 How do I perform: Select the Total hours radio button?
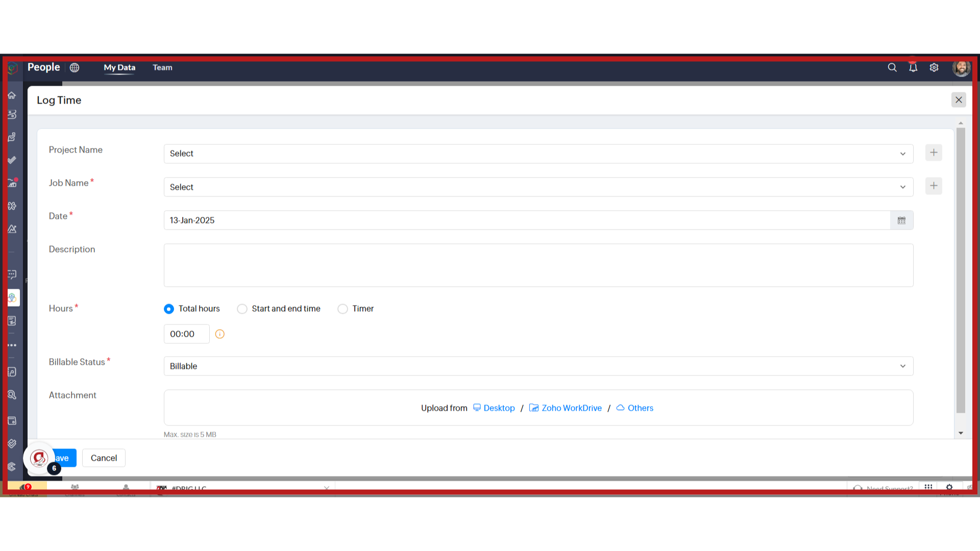(169, 308)
